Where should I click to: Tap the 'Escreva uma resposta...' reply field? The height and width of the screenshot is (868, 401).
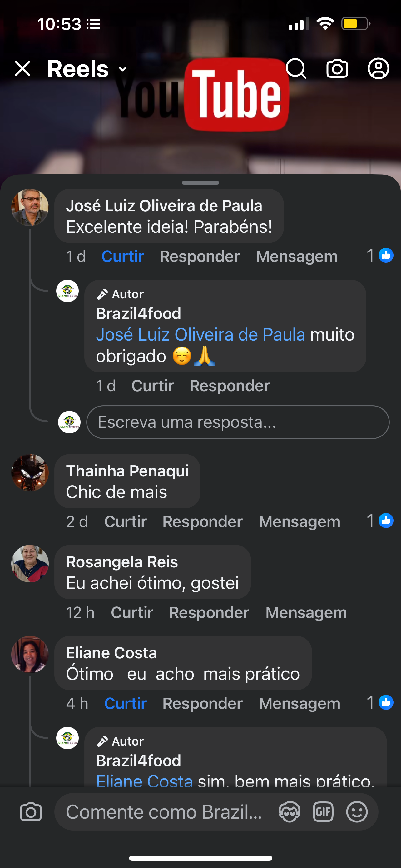[x=237, y=422]
